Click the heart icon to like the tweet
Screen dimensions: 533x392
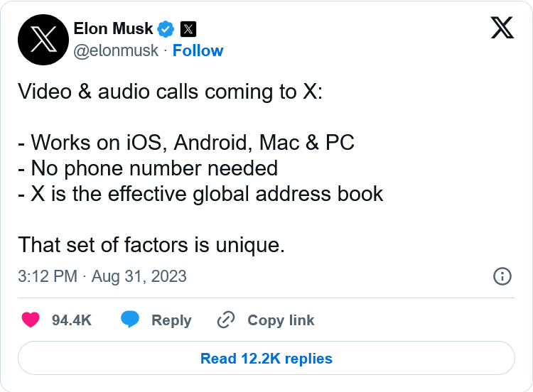pos(31,320)
